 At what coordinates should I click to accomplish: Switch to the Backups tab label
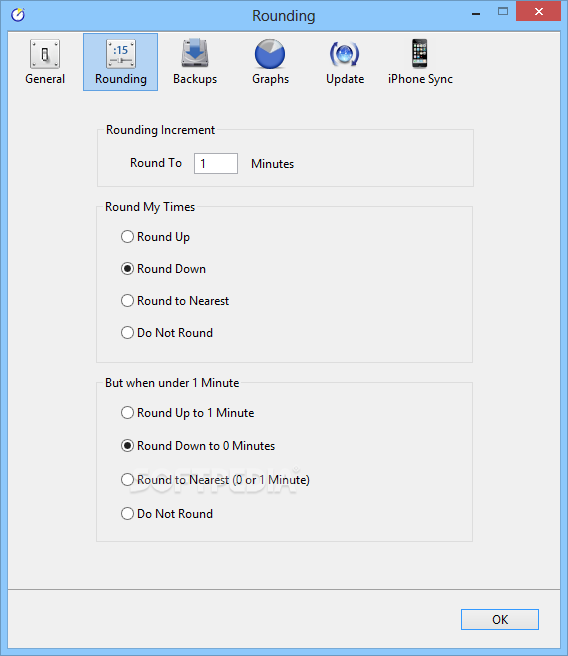tap(195, 79)
